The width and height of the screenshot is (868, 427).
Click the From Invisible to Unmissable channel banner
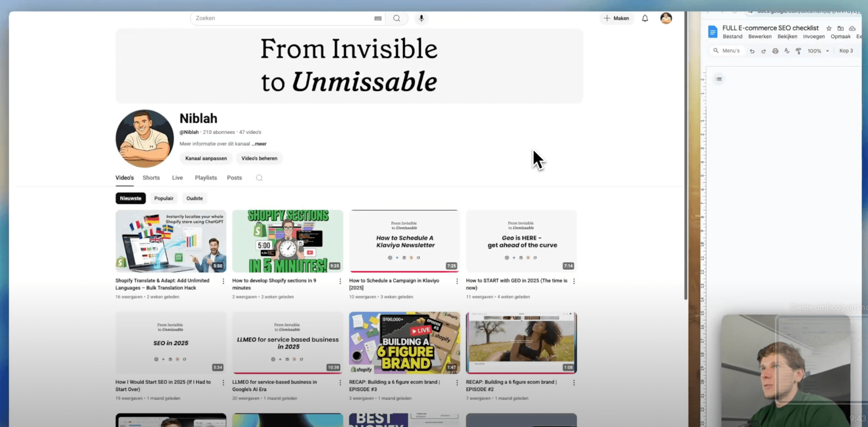pos(349,66)
